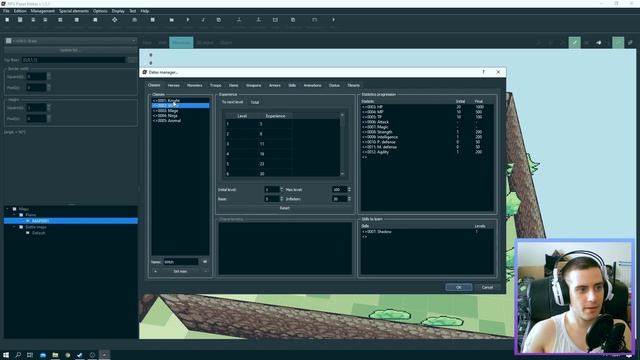This screenshot has width=640, height=360.
Task: Click the OK button in Datas manager
Action: pyautogui.click(x=458, y=287)
